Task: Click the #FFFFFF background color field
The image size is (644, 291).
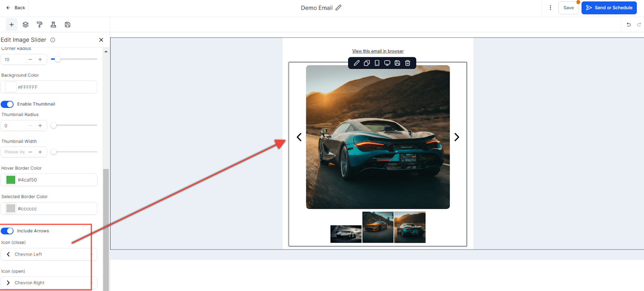Action: click(x=49, y=87)
